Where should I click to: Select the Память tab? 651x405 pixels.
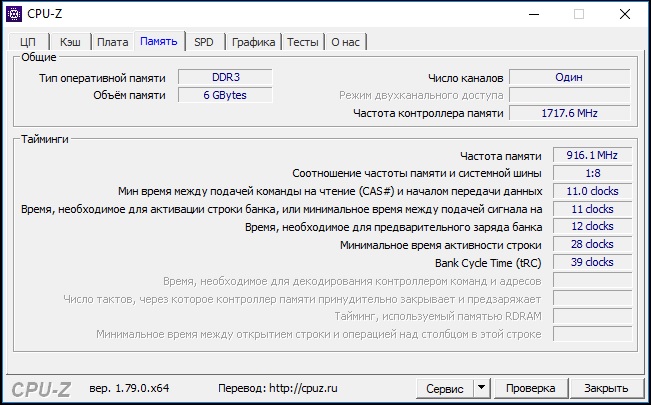click(159, 41)
